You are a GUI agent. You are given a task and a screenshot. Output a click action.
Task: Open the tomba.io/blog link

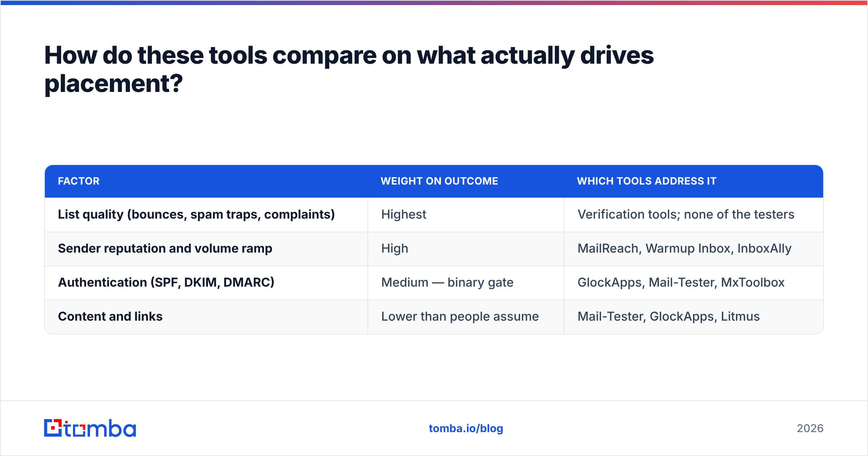466,428
